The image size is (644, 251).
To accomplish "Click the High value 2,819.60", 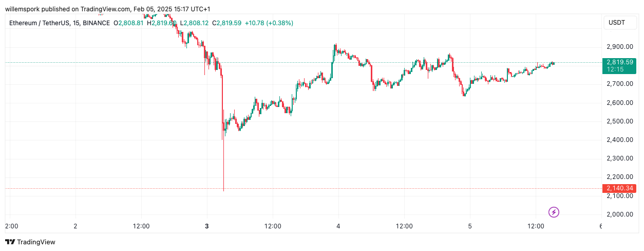I will 164,23.
